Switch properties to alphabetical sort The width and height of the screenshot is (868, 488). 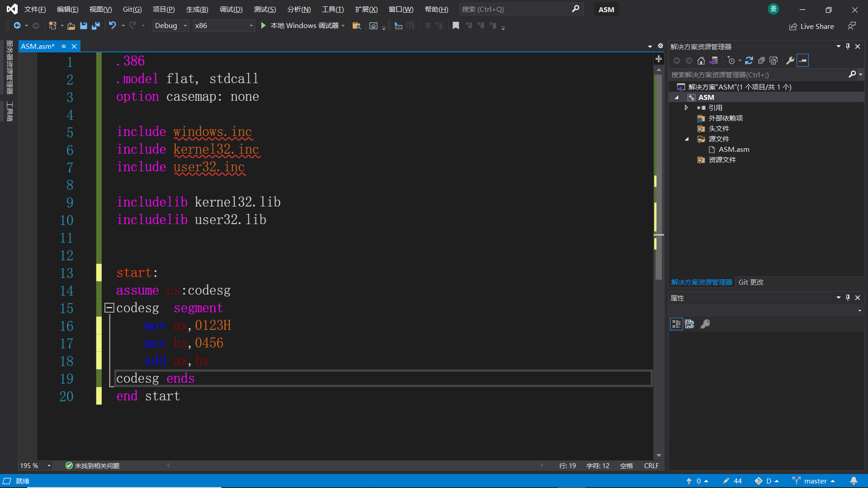click(689, 324)
